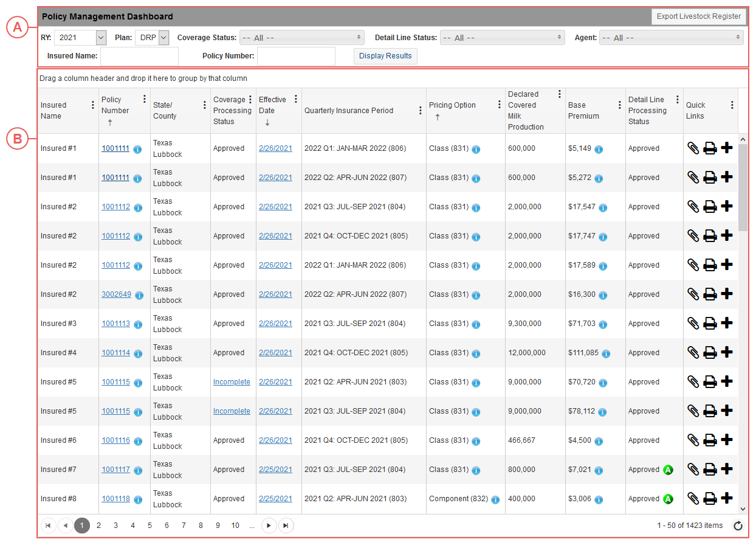
Task: Click the green A status icon for Insured #7
Action: coord(668,469)
